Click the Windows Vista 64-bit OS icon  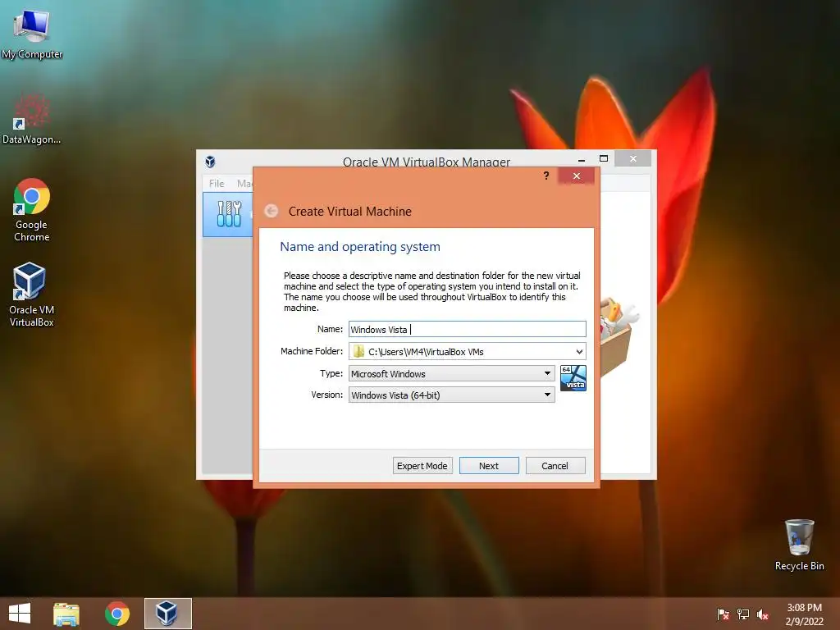573,378
